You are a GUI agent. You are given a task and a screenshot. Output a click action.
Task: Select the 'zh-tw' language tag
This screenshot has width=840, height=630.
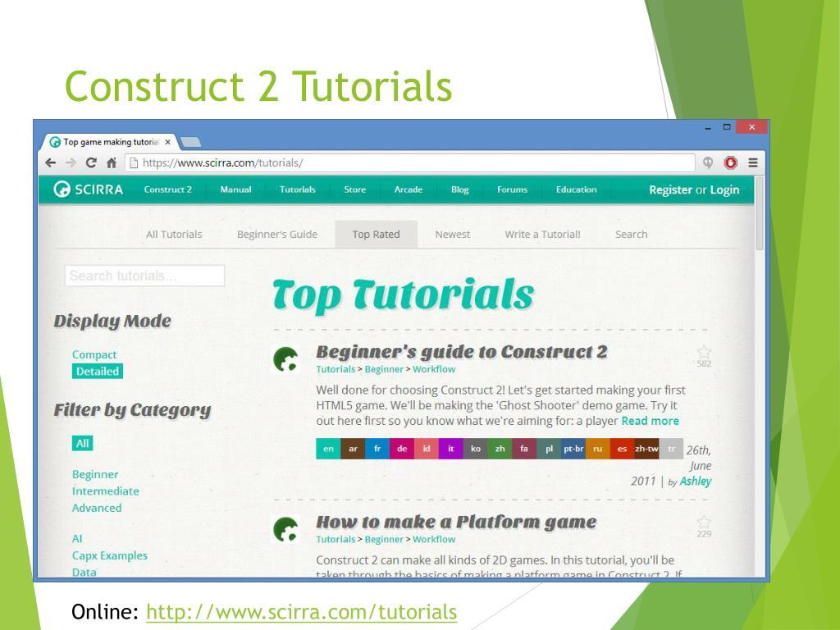point(646,449)
